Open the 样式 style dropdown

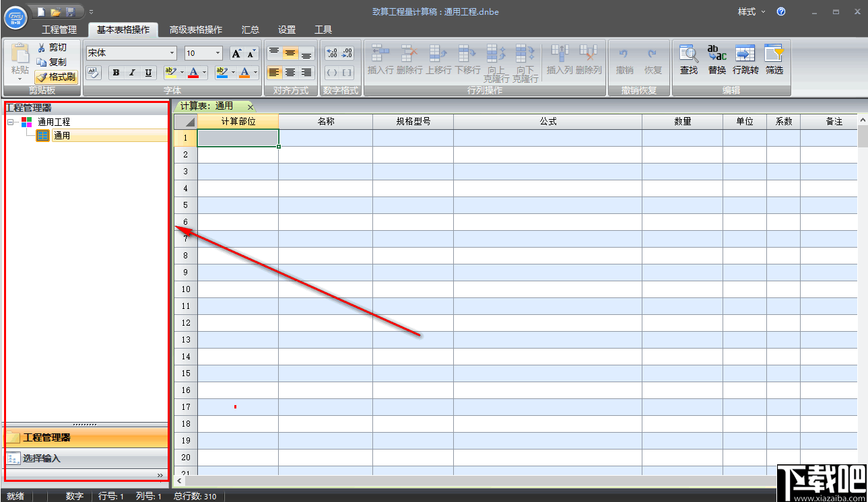752,12
